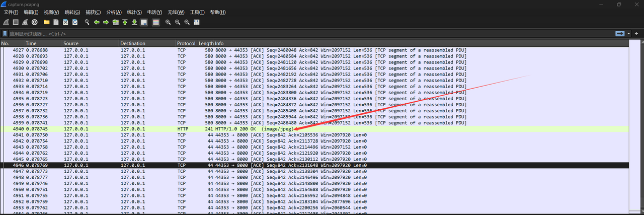Screen dimensions: 644x215
Task: Go forward to next packet arrow
Action: (106, 22)
